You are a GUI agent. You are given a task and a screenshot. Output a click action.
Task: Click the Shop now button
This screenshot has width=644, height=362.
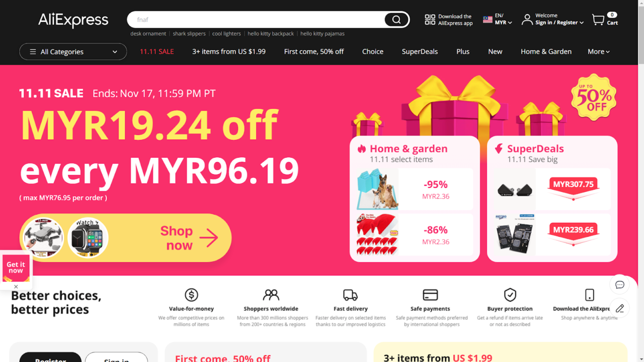point(125,238)
